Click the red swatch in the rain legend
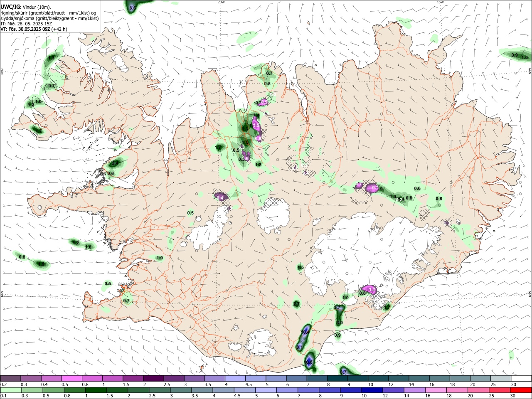This screenshot has width=532, height=399. tap(520, 390)
